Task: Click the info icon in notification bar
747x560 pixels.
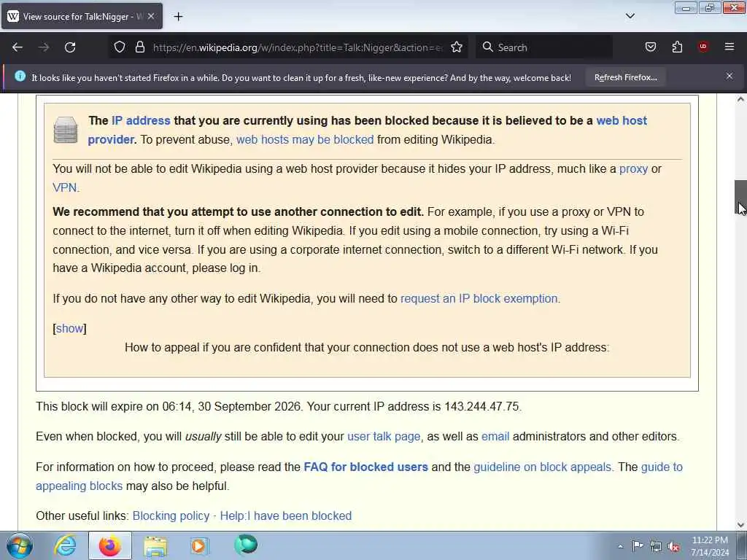Action: pyautogui.click(x=20, y=76)
